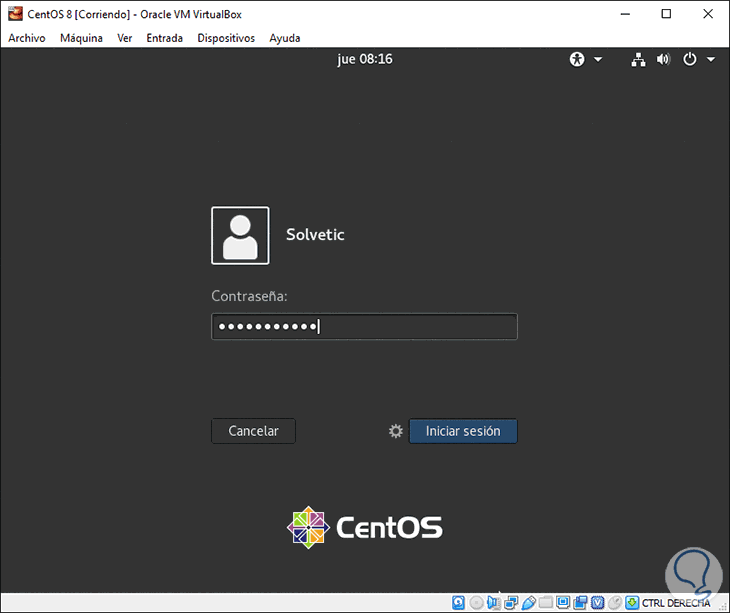Minimize the VirtualBox window
This screenshot has height=613, width=730.
pos(625,14)
